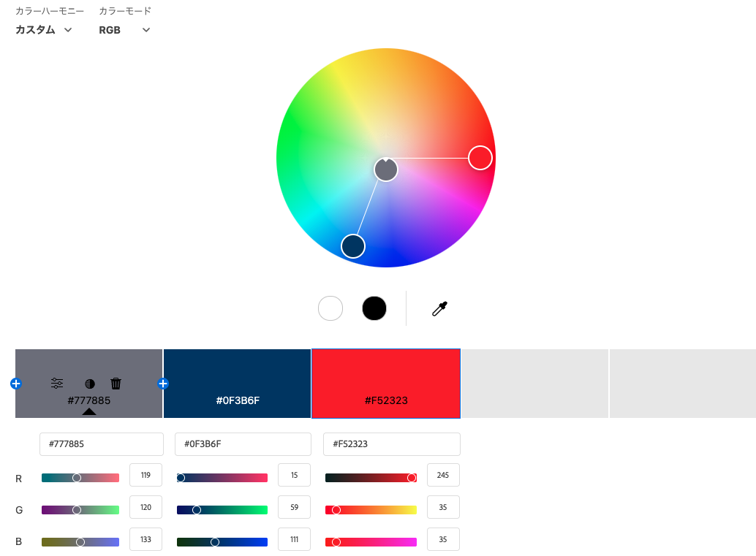The height and width of the screenshot is (556, 756).
Task: Select the gray center handle on the wheel
Action: [x=386, y=170]
